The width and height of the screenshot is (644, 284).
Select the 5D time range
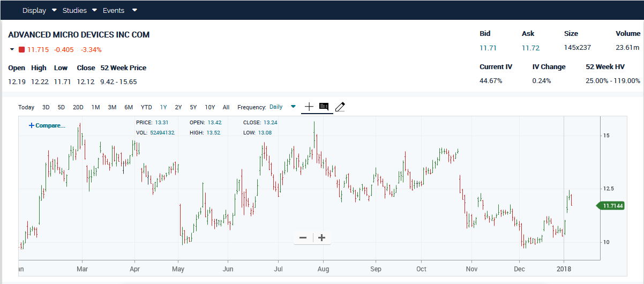tap(61, 107)
